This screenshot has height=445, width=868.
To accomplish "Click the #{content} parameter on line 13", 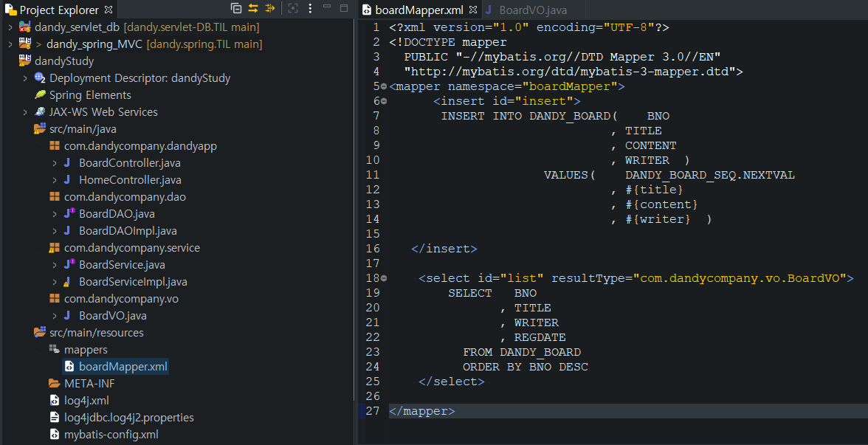I will (x=661, y=204).
